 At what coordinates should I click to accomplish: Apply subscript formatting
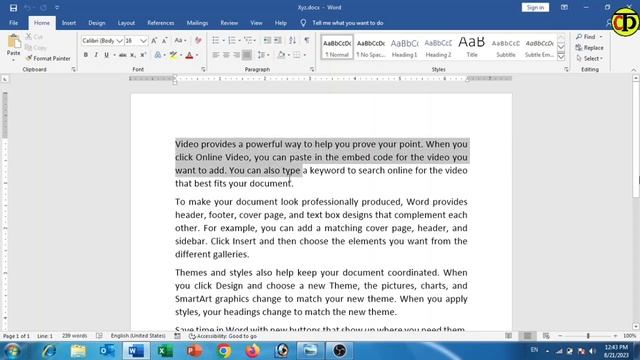133,55
